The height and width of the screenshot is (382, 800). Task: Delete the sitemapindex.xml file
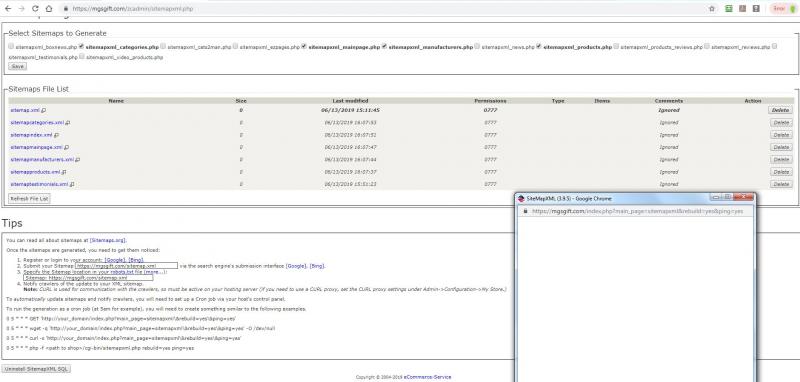(781, 135)
